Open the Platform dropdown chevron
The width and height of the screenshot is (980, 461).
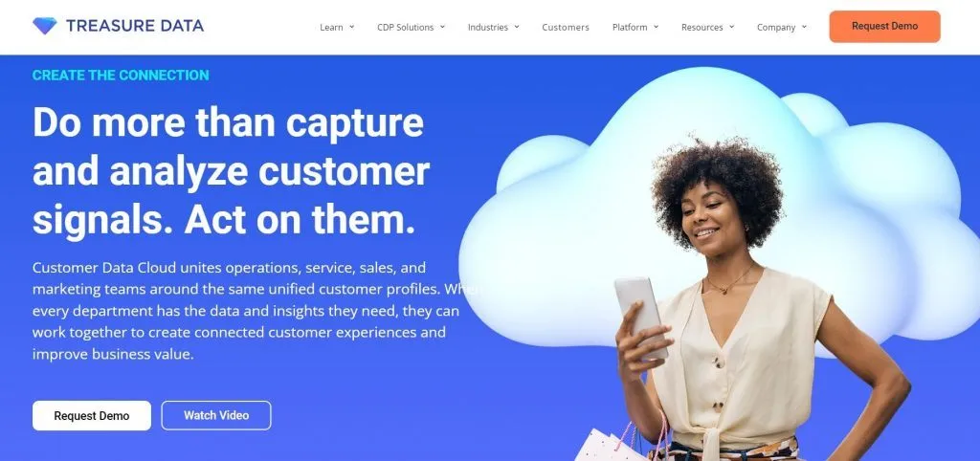(x=657, y=27)
